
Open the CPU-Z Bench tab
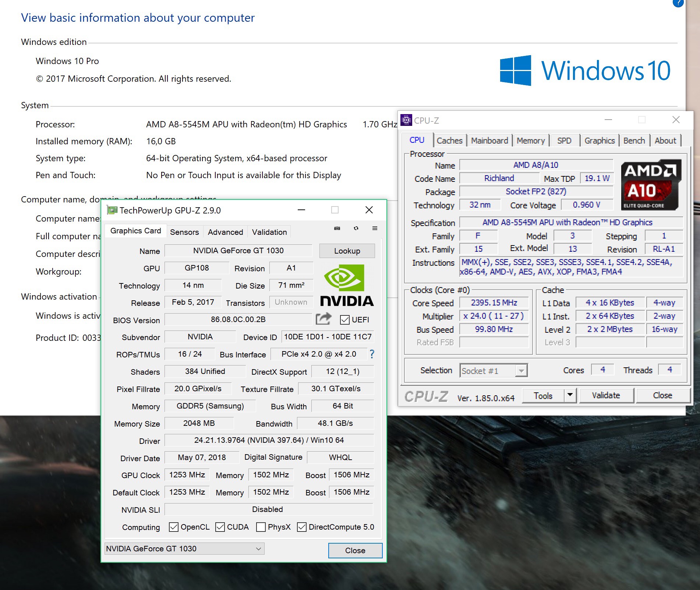(x=634, y=141)
